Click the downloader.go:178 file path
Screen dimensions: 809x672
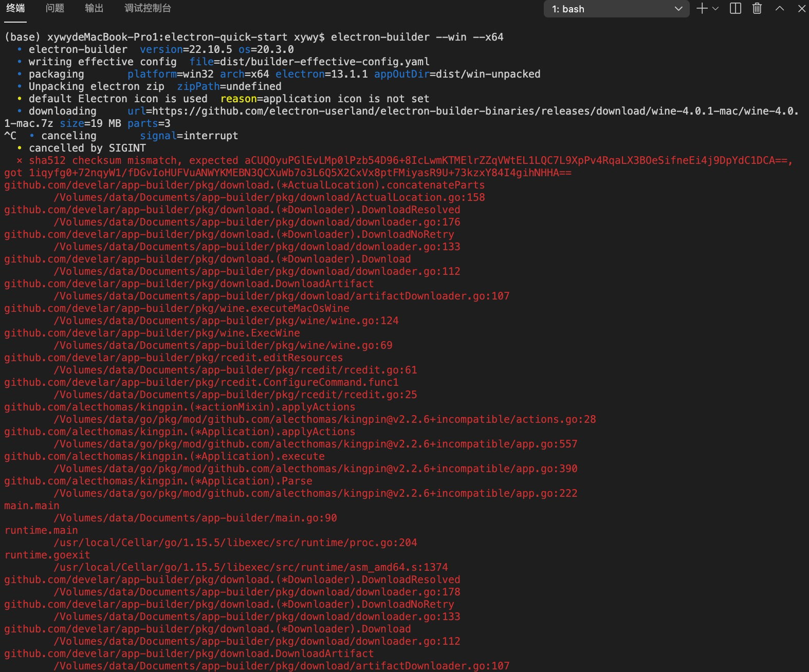click(257, 592)
